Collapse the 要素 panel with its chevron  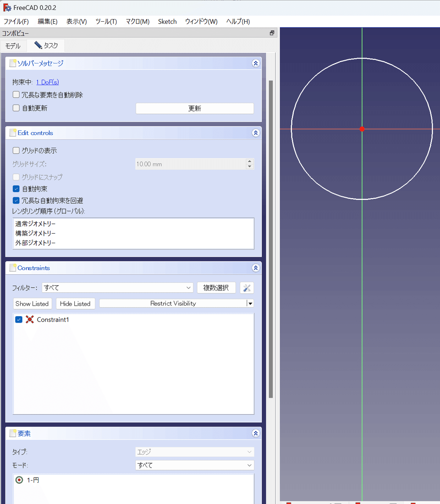coord(256,433)
